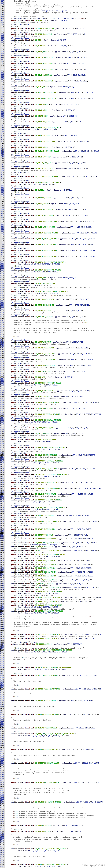Click the OP_RECEIVE_MMS constant declaration line
The height and width of the screenshot is (868, 107).
point(46,136)
